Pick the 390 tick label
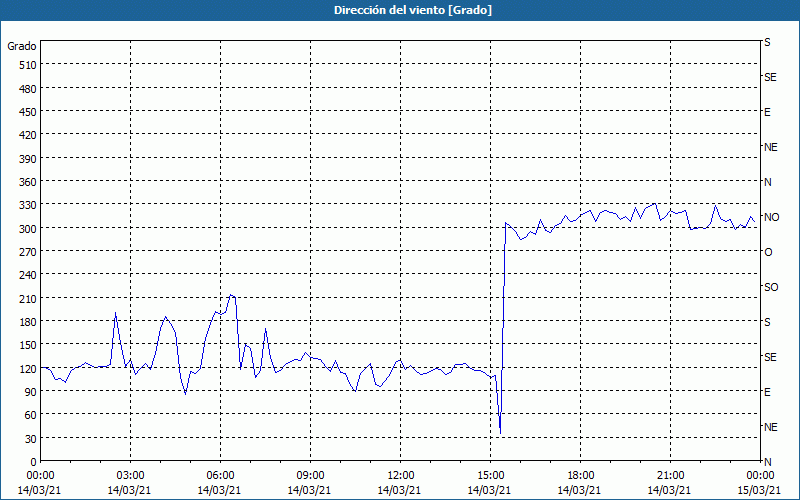This screenshot has width=800, height=500. coord(28,159)
